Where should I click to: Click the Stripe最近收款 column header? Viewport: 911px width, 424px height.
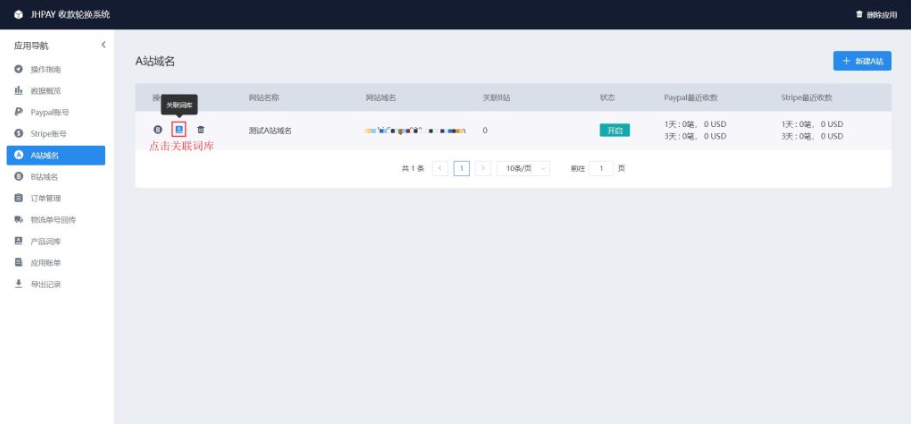click(x=806, y=98)
